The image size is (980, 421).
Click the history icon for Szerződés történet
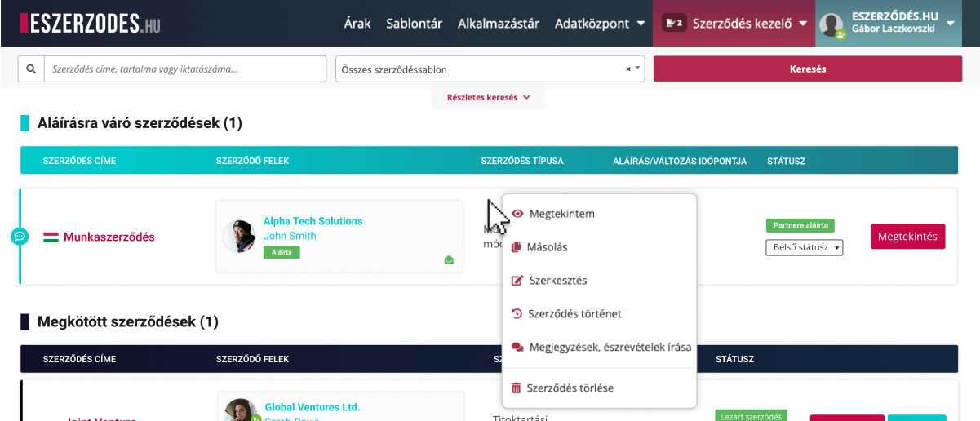pos(516,313)
